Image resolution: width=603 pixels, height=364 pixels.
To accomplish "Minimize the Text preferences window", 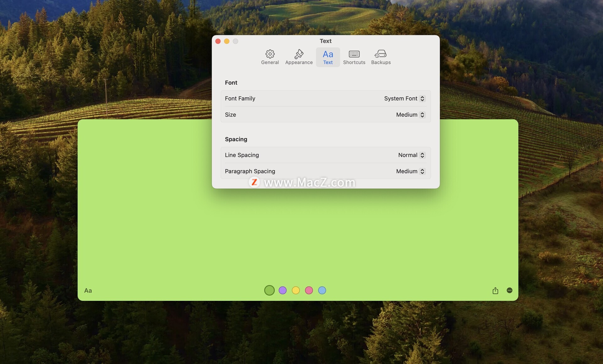I will click(227, 41).
